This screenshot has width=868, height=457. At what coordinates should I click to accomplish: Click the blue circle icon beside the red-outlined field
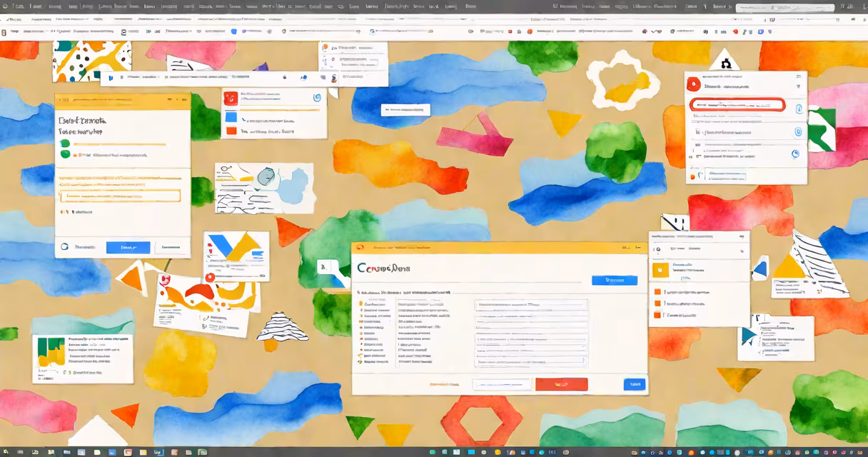click(798, 109)
